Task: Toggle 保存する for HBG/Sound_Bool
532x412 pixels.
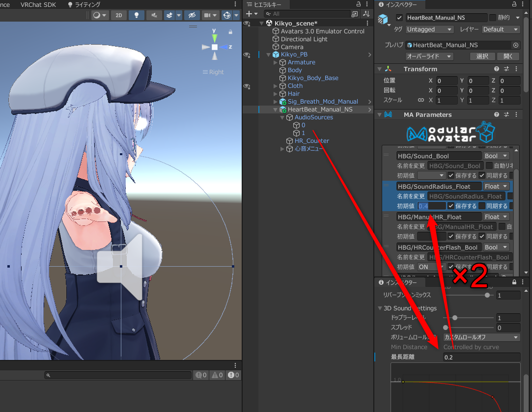Action: click(x=451, y=175)
